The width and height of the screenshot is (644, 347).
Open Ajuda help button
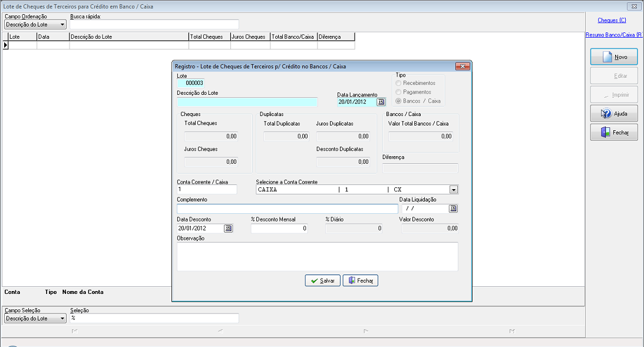(614, 113)
